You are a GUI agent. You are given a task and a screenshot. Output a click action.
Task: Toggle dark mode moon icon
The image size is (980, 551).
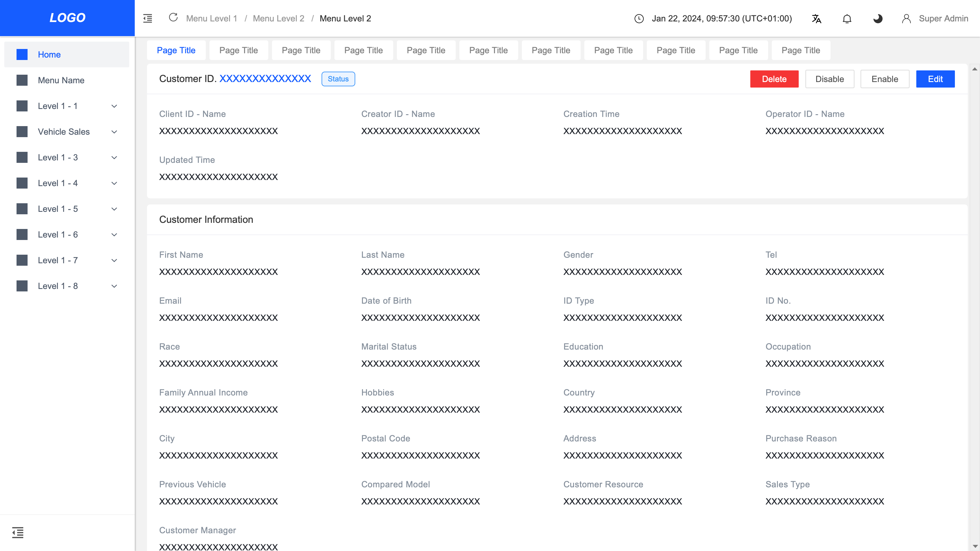(x=878, y=19)
